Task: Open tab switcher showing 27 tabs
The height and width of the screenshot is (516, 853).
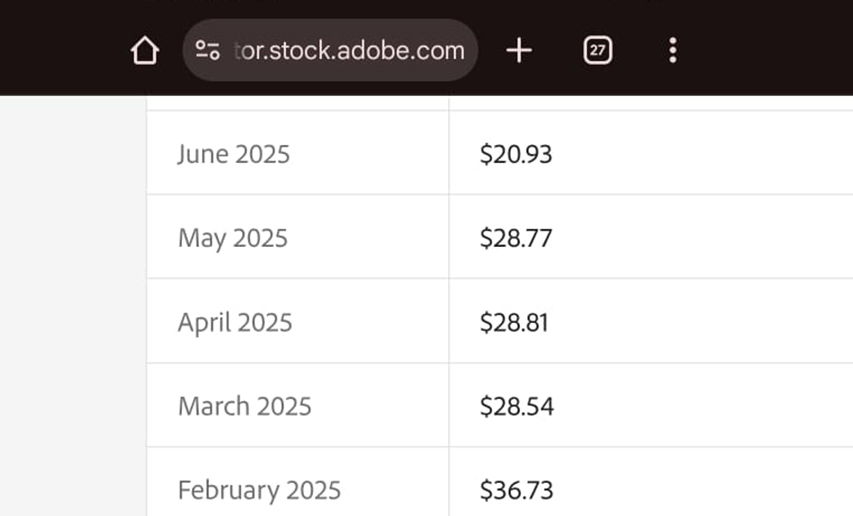Action: click(x=597, y=51)
